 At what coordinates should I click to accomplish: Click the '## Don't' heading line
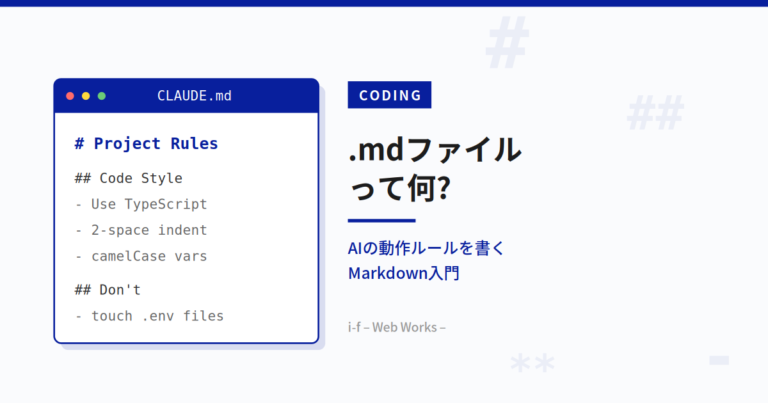click(108, 290)
